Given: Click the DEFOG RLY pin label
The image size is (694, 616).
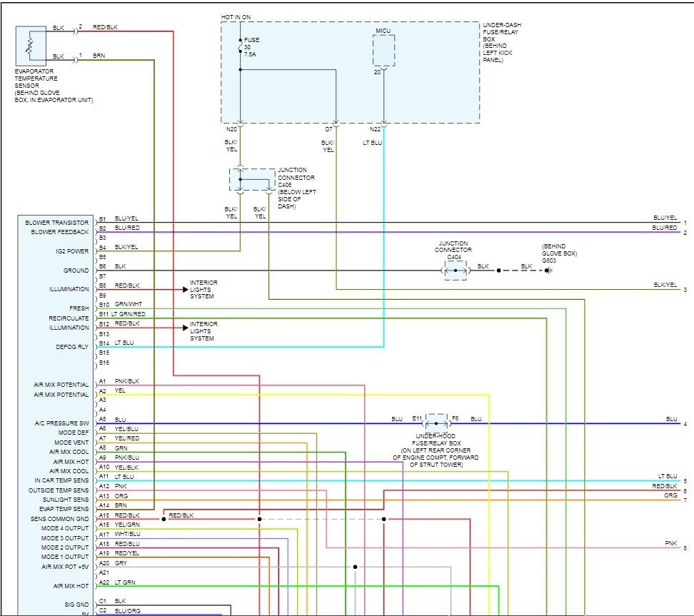Looking at the screenshot, I should click(73, 347).
